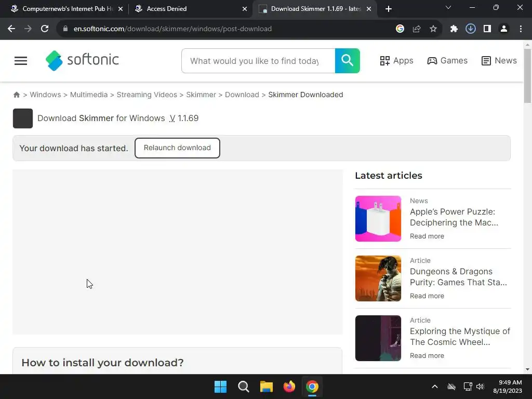Open Windows Start menu
The image size is (532, 399).
click(x=220, y=387)
